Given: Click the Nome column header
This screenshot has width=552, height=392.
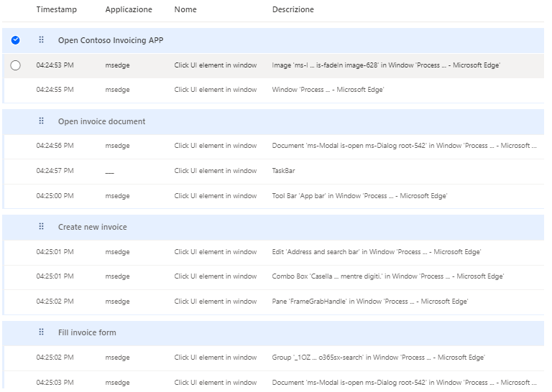Looking at the screenshot, I should coord(185,10).
